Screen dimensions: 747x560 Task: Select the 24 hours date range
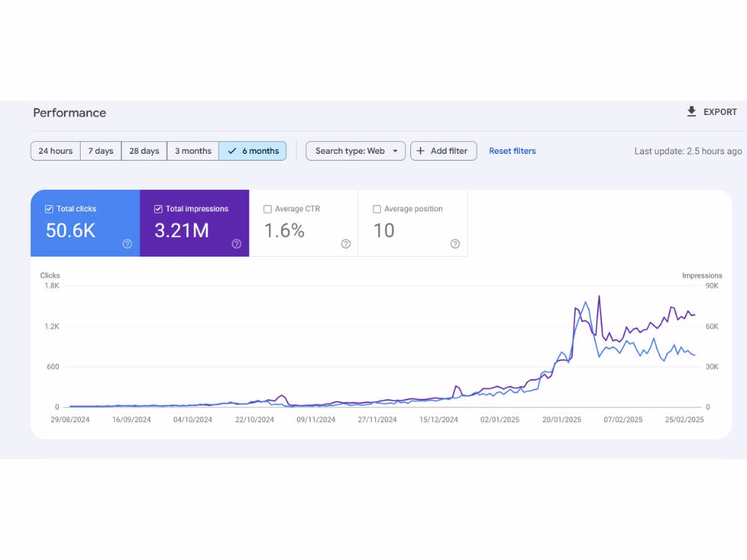[55, 151]
